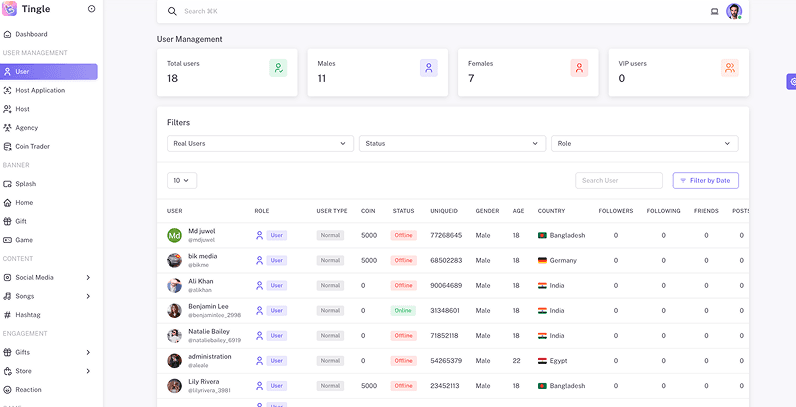The image size is (796, 407).
Task: Click the administration row age 22
Action: pos(516,361)
